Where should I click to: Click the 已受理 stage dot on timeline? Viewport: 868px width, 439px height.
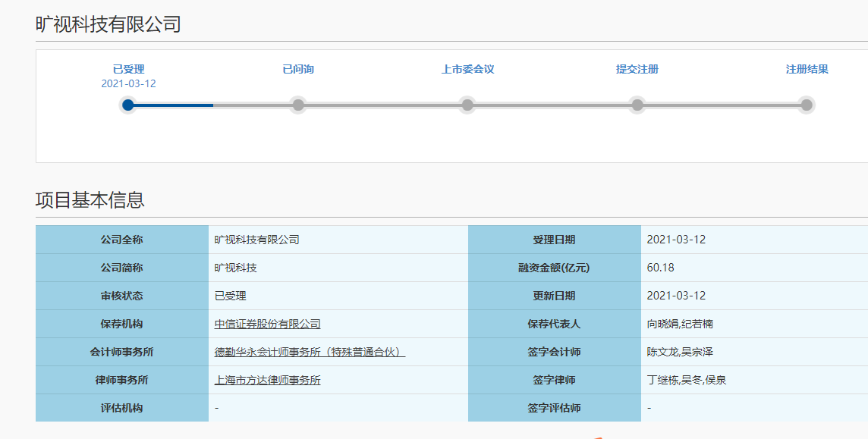[x=128, y=105]
